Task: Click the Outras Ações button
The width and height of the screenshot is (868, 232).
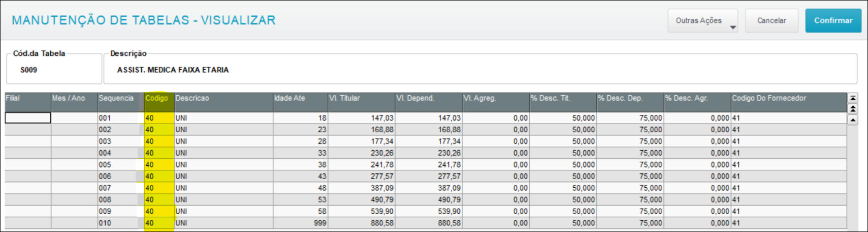Action: [702, 21]
